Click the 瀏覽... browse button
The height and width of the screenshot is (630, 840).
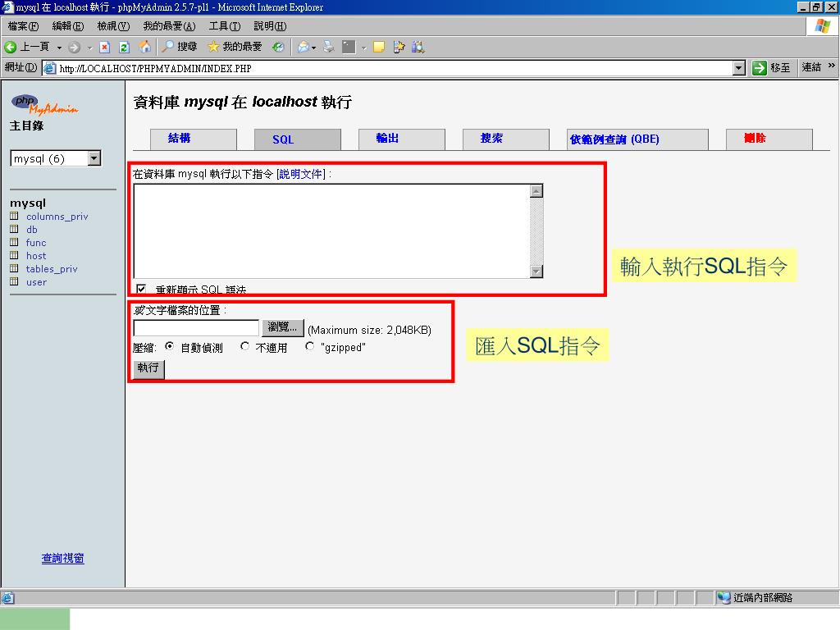tap(283, 327)
